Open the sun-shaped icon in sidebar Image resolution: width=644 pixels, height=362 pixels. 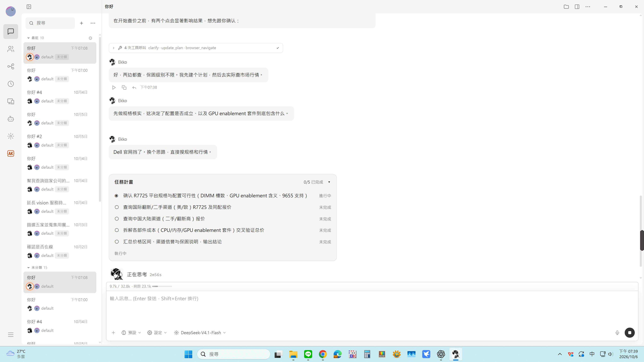tap(11, 136)
